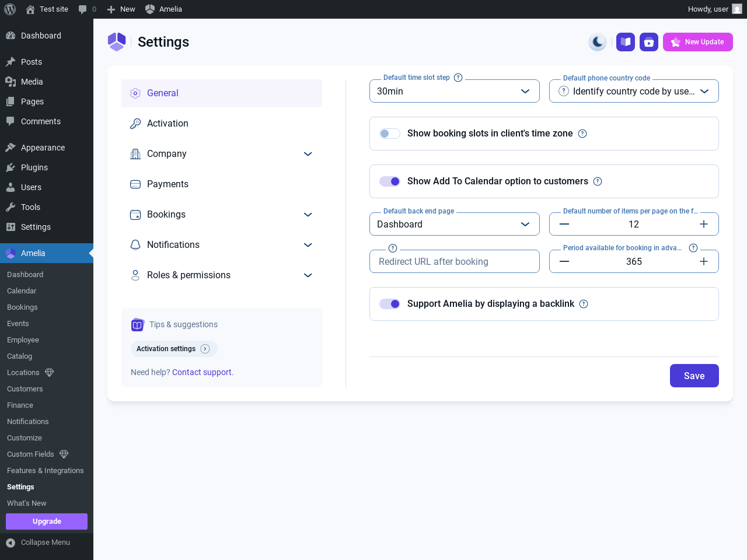Click help icon beside Default time slot step

[458, 78]
